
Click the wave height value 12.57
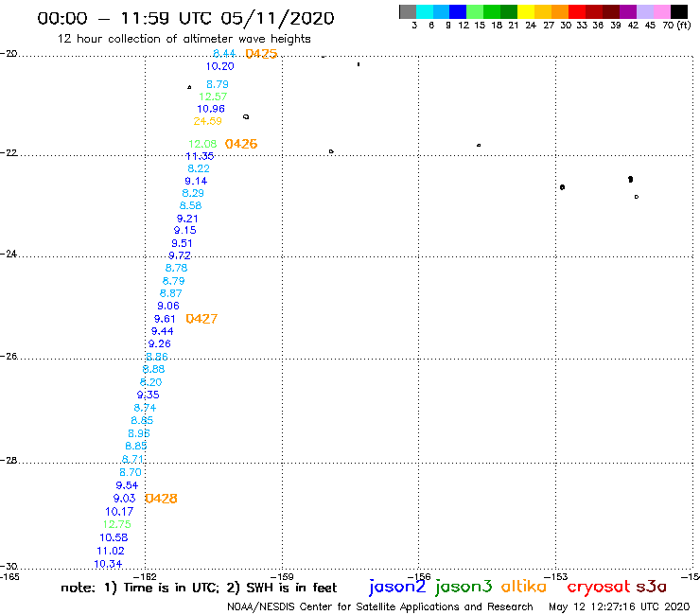tap(213, 97)
